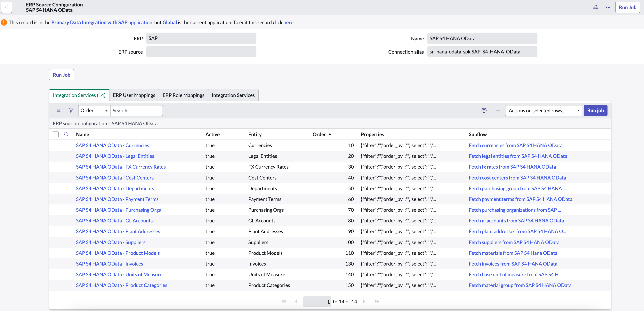Click the filter breadcrumb SAP S4 HANA OData

(x=105, y=124)
